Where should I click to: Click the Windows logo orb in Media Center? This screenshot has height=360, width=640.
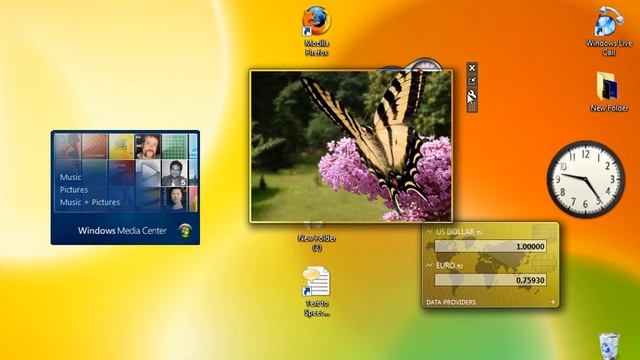click(185, 231)
